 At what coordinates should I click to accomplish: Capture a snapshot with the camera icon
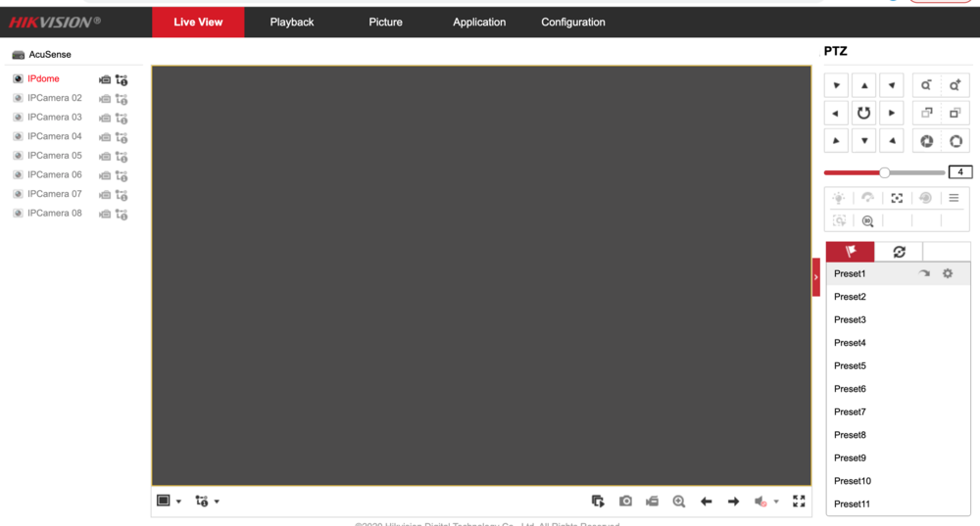(625, 502)
